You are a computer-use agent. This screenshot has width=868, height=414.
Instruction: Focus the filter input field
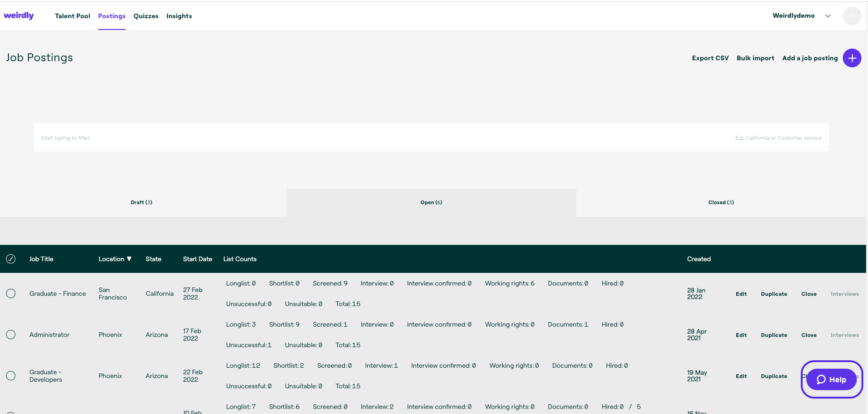coord(431,137)
